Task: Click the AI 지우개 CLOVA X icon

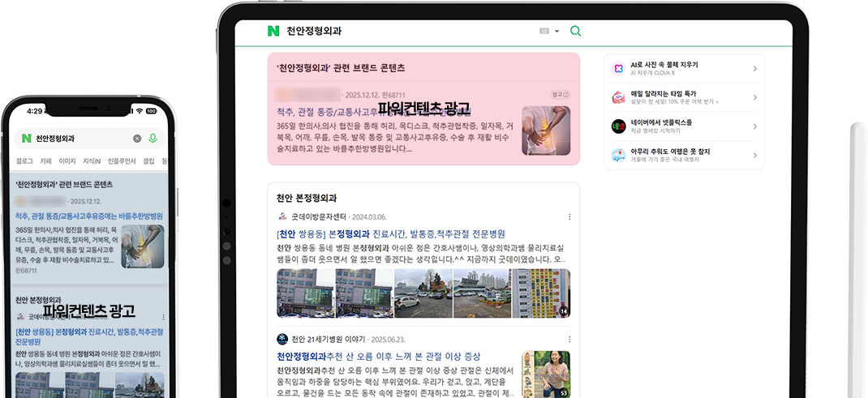Action: [x=618, y=69]
